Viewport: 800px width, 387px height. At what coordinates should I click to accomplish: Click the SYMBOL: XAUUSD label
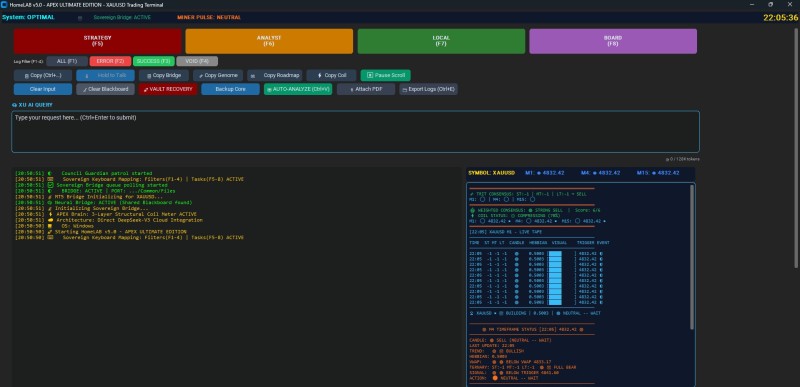[x=492, y=173]
